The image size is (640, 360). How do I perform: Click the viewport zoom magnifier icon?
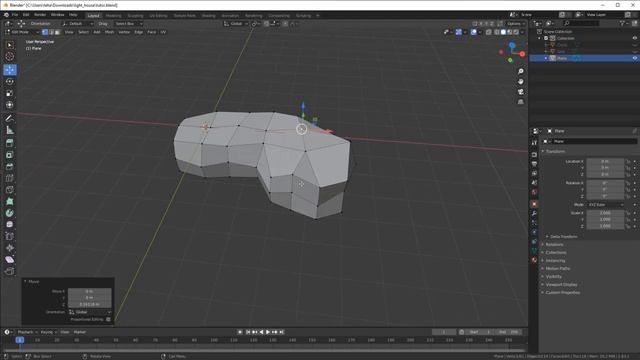tap(521, 71)
